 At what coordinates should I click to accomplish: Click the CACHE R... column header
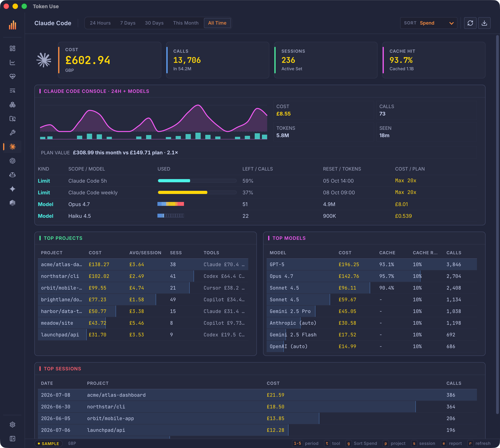click(x=425, y=253)
